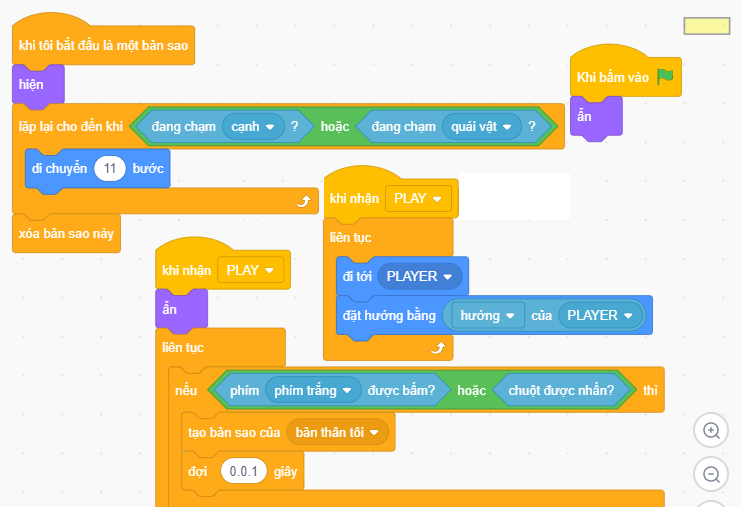
Task: Click the green flag icon in the hat block
Action: [665, 77]
